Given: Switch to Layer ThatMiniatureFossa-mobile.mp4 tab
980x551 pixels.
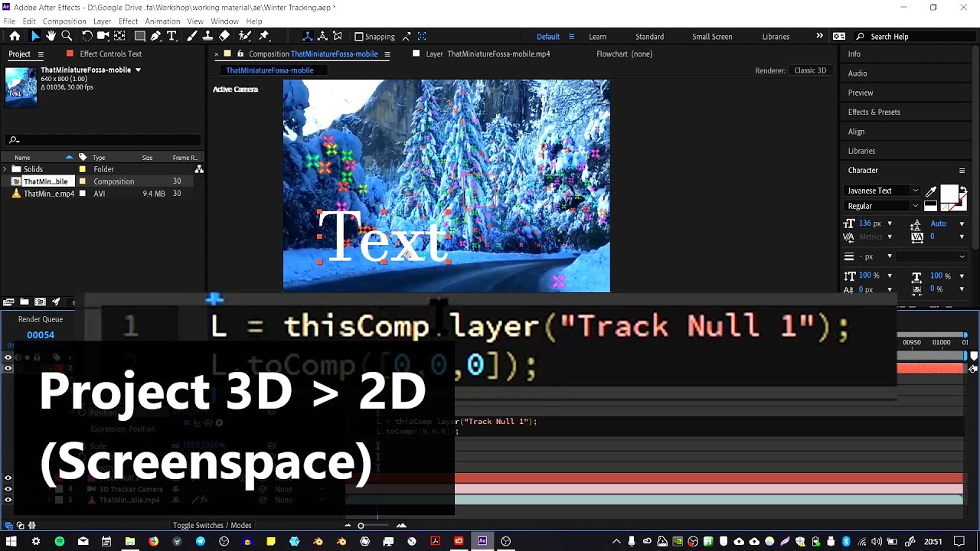Looking at the screenshot, I should (x=488, y=54).
